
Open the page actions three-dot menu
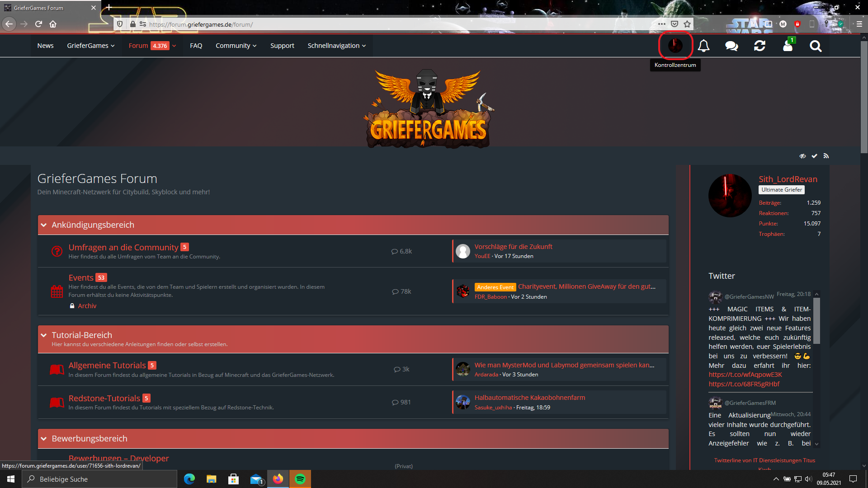point(662,24)
